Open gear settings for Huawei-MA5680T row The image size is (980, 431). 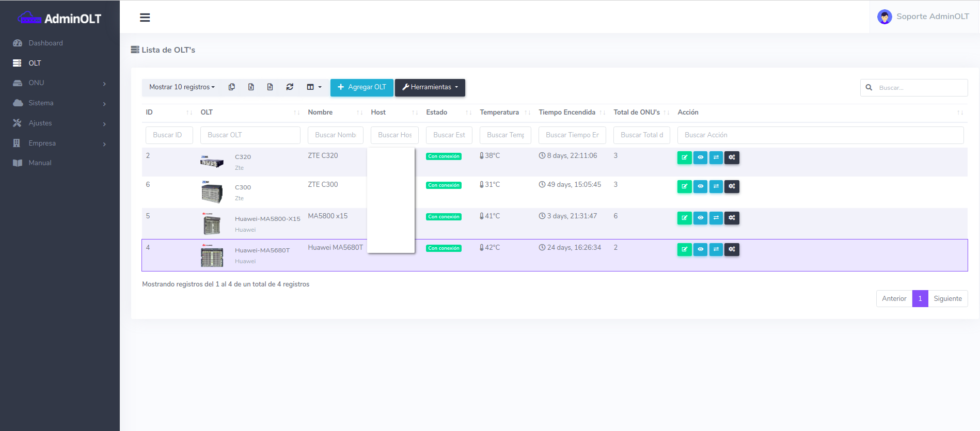pos(732,249)
